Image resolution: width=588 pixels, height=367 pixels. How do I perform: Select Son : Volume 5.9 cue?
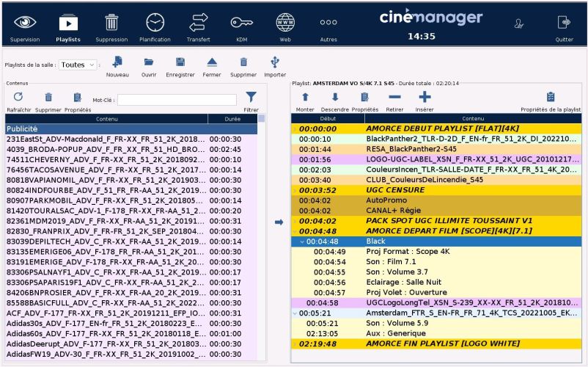coord(436,324)
